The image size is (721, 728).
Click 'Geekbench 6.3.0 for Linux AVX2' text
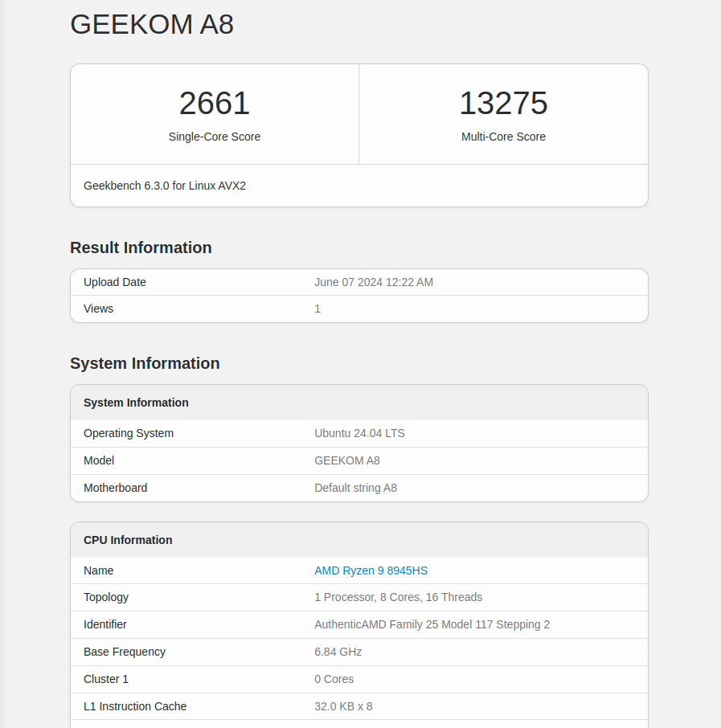coord(165,186)
